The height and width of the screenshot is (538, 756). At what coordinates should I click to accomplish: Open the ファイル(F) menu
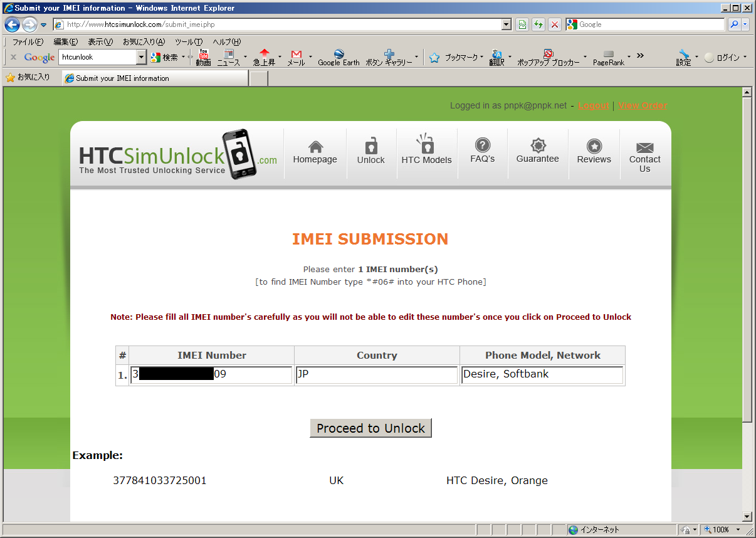(28, 42)
